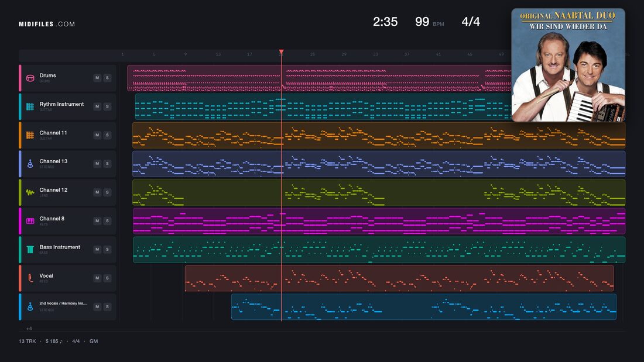
Task: Expand the +4 hidden tracks
Action: point(29,328)
